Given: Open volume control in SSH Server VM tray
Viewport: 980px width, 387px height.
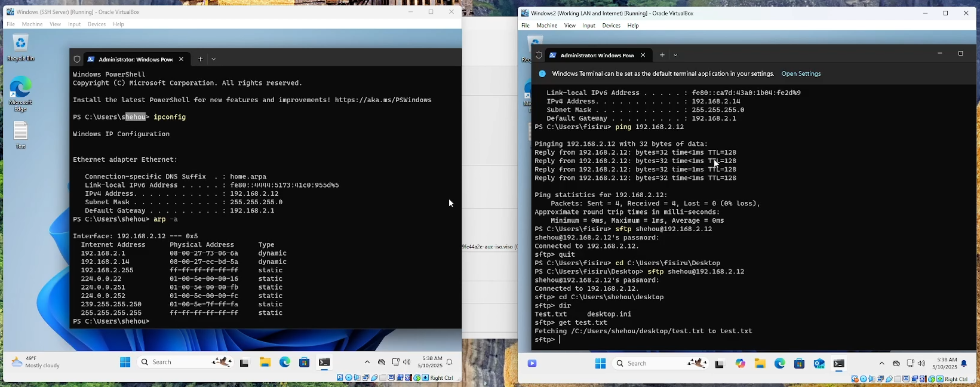Looking at the screenshot, I should coord(407,362).
